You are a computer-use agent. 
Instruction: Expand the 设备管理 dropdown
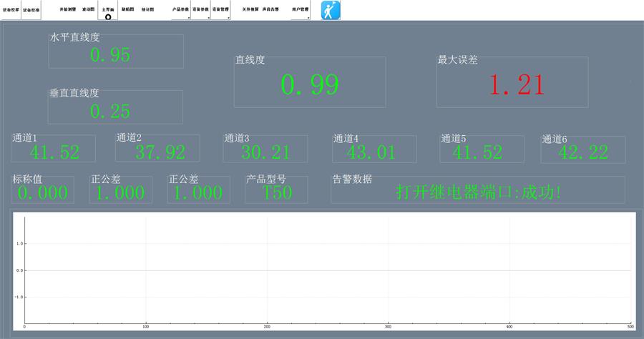pyautogui.click(x=220, y=10)
